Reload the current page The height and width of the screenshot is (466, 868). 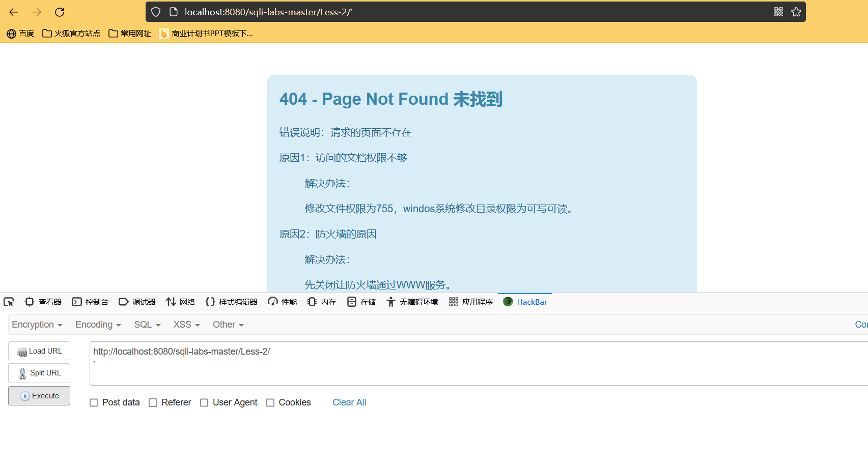(x=60, y=12)
